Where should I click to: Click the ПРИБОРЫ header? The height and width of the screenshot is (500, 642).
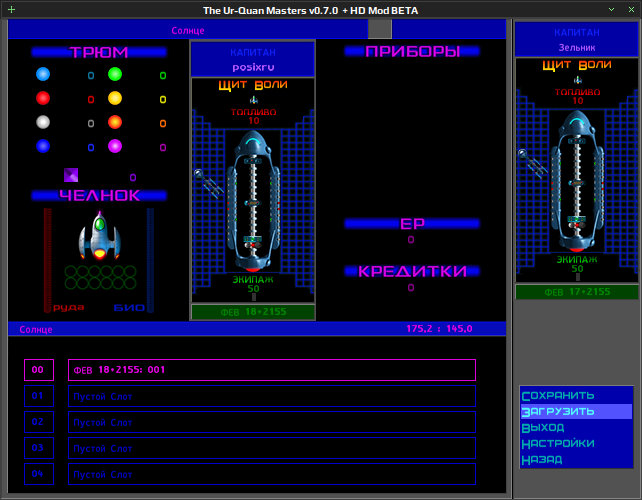(x=412, y=51)
